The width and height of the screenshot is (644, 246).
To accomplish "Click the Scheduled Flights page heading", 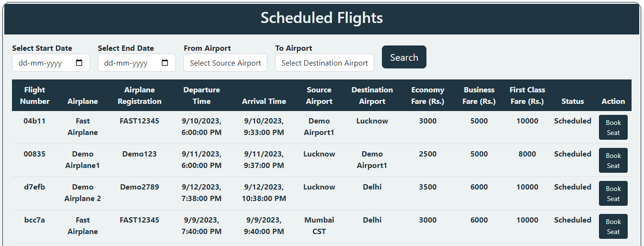I will [x=322, y=18].
